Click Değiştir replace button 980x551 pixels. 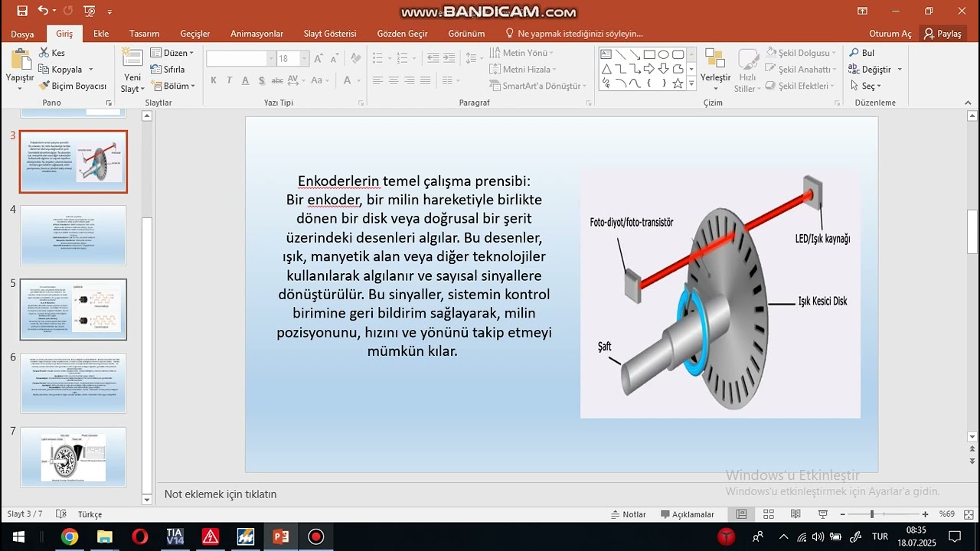click(875, 69)
